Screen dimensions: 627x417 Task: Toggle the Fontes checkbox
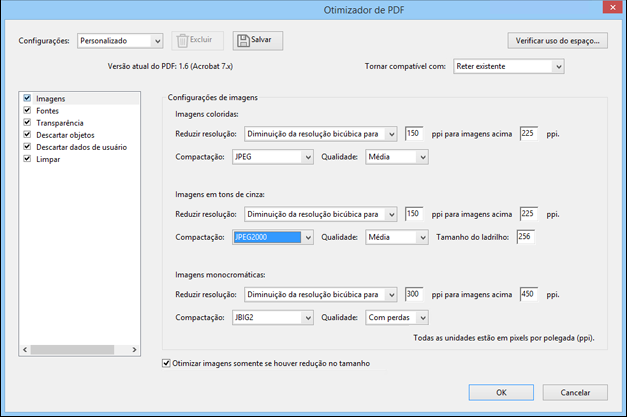(x=28, y=111)
